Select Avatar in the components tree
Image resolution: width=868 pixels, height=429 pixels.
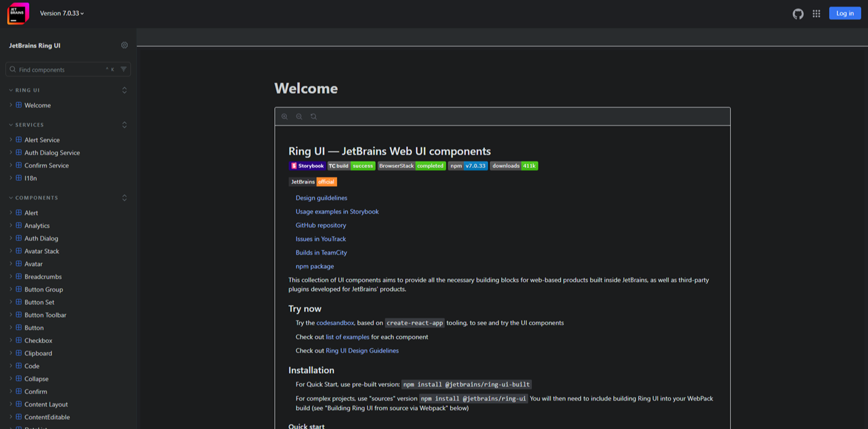33,264
